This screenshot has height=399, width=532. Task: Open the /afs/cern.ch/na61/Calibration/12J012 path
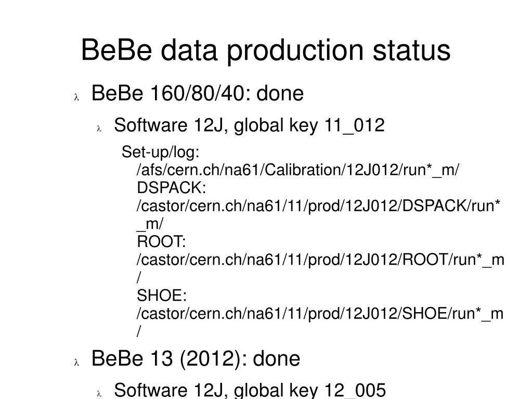pos(298,170)
